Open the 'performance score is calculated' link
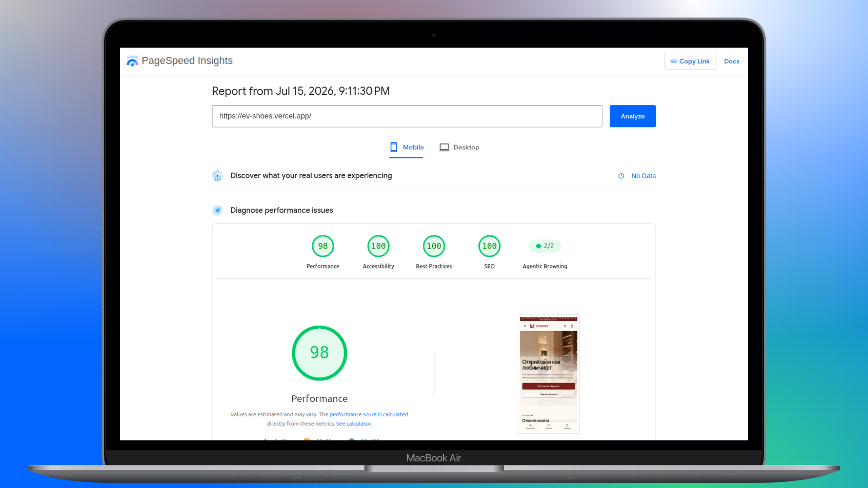 [x=368, y=414]
